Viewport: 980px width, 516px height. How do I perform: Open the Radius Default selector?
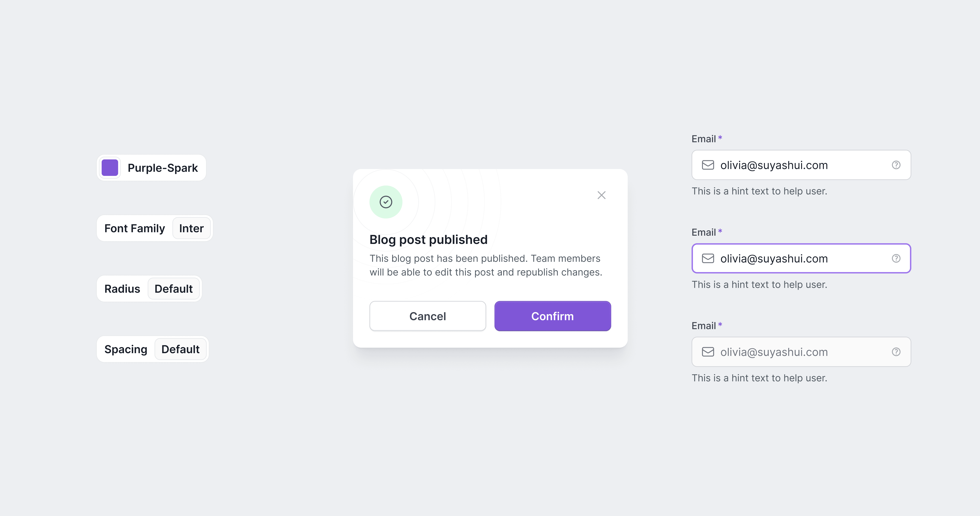pyautogui.click(x=173, y=289)
